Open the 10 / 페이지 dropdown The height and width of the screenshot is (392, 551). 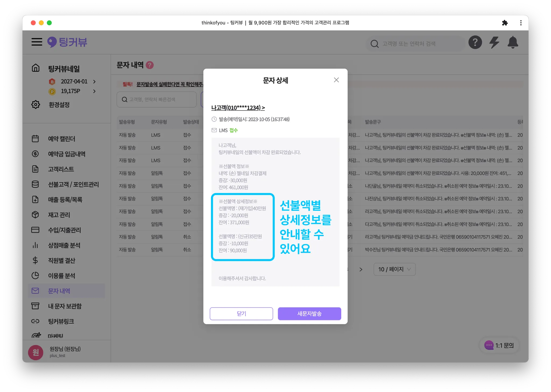[x=394, y=269]
